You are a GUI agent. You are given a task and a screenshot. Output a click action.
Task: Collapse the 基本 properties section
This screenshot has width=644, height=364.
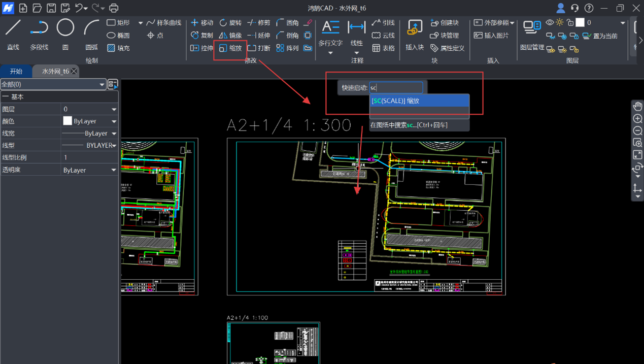point(5,97)
